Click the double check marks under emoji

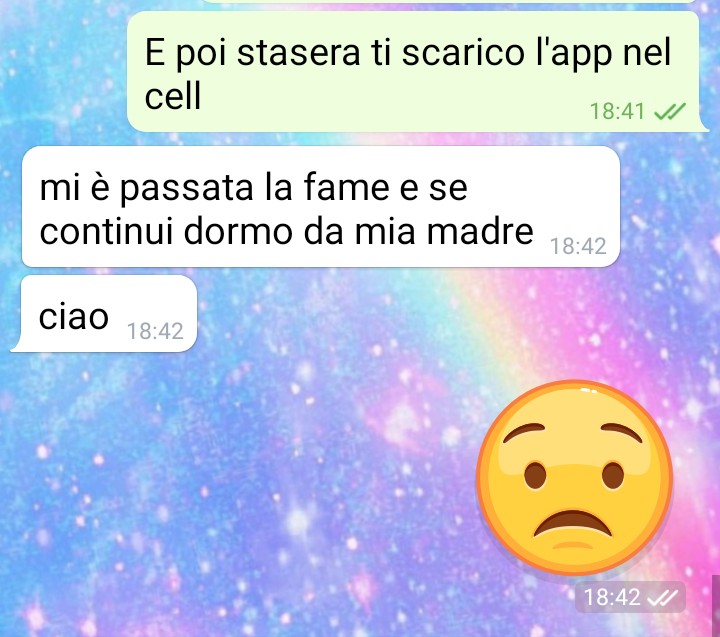pos(662,598)
